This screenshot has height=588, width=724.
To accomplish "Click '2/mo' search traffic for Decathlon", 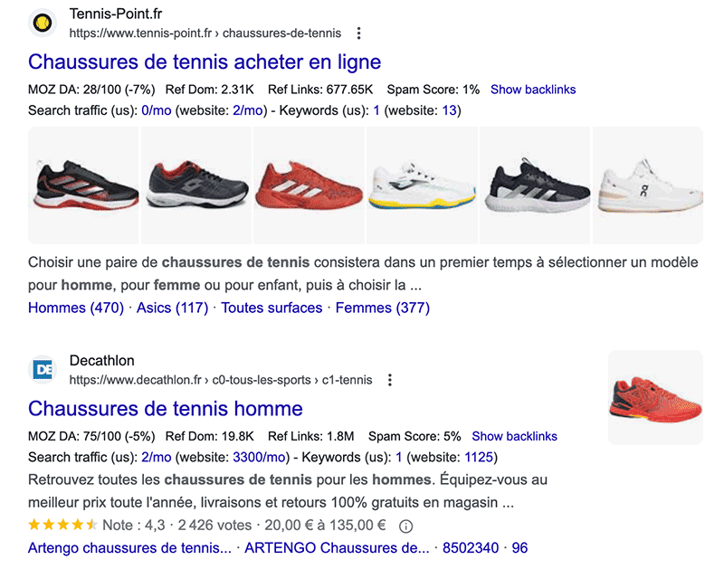I will click(157, 458).
